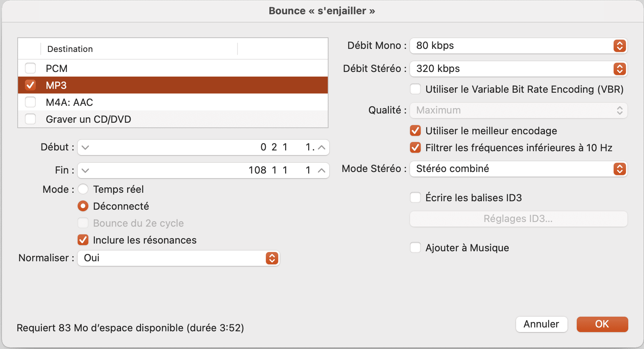Open the Débit Stéréo 320 kbps popup
Viewport: 644px width, 349px height.
point(518,69)
